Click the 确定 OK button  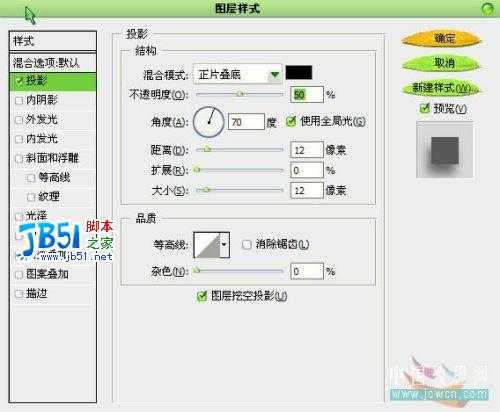(442, 39)
